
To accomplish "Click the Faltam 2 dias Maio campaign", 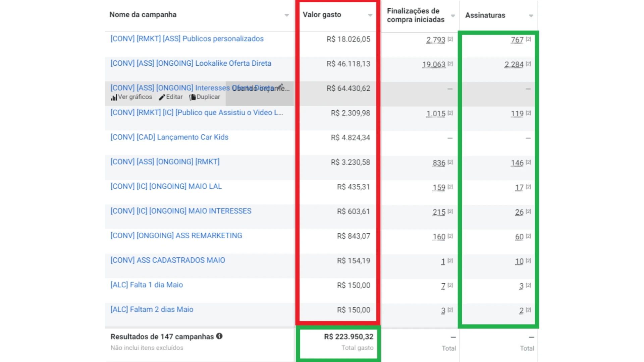I will (x=152, y=309).
